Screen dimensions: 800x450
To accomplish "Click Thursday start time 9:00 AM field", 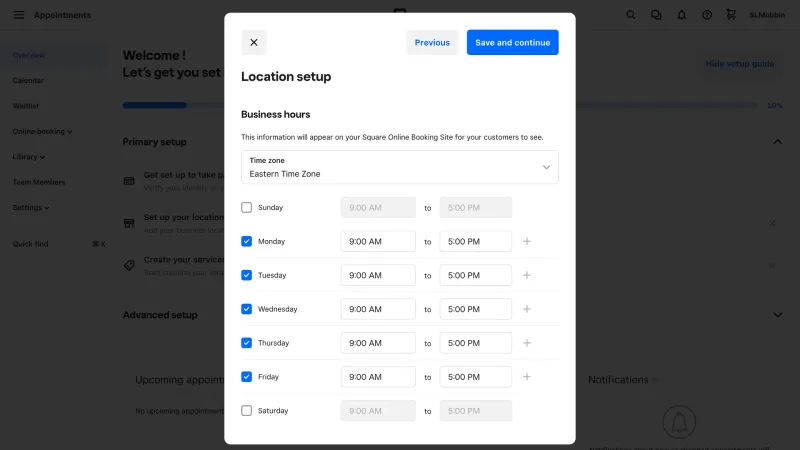I will coord(378,343).
